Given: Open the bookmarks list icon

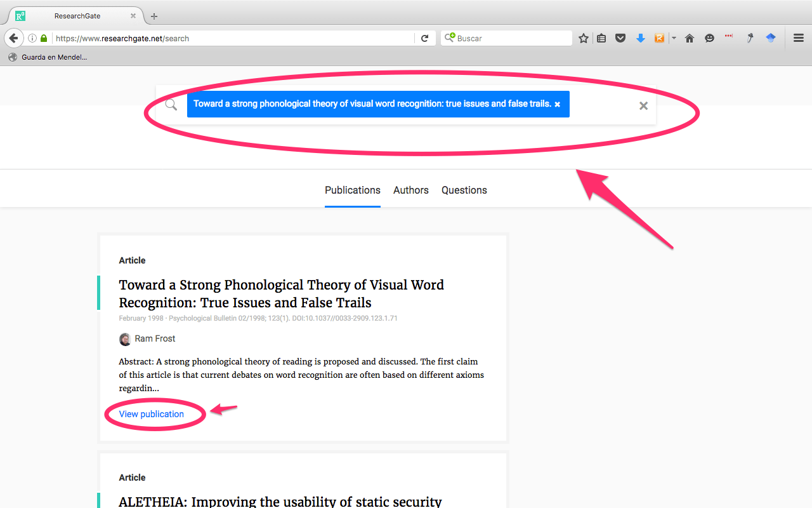Looking at the screenshot, I should point(601,38).
